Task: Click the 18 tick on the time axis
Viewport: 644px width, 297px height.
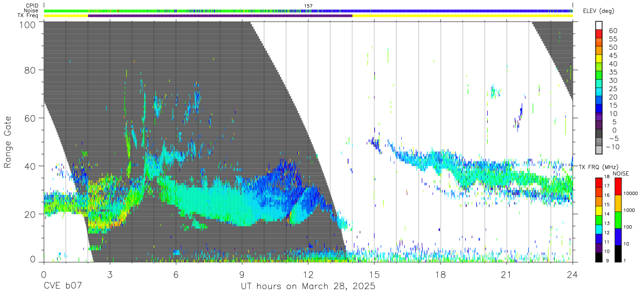Action: [x=441, y=274]
